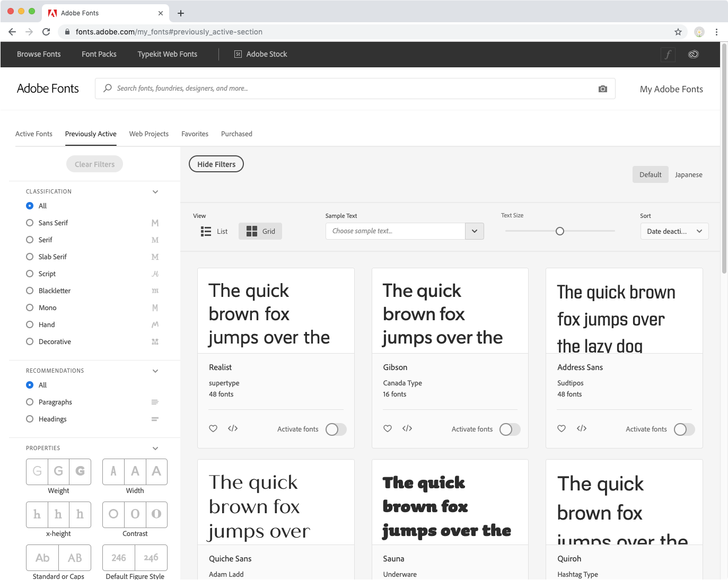Select Script classification radio button
Screen dimensions: 728x580
tap(30, 274)
